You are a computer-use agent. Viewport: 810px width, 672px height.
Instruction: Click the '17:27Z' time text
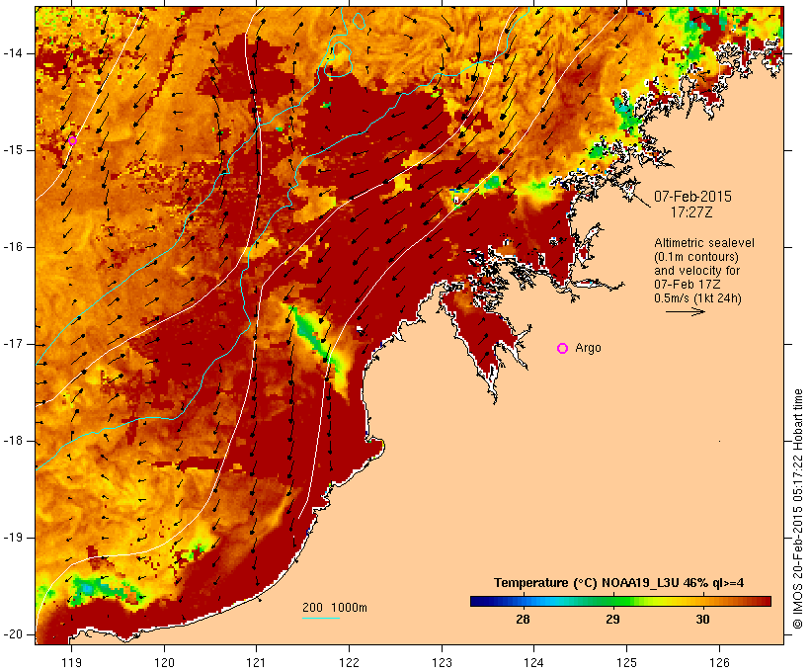(x=691, y=212)
